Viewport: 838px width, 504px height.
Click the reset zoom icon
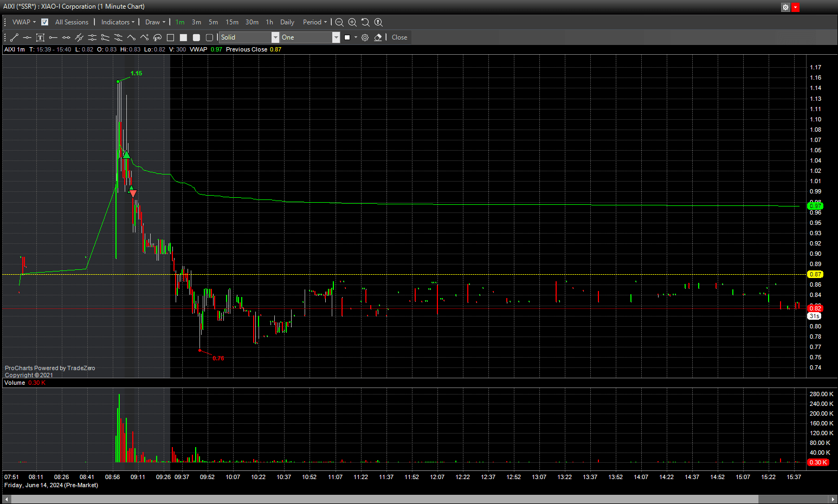tap(365, 22)
